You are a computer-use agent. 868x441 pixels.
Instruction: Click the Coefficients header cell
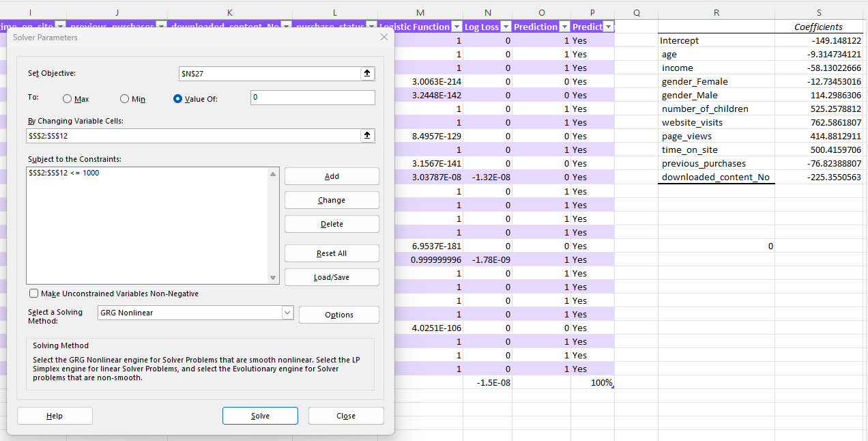pyautogui.click(x=819, y=27)
